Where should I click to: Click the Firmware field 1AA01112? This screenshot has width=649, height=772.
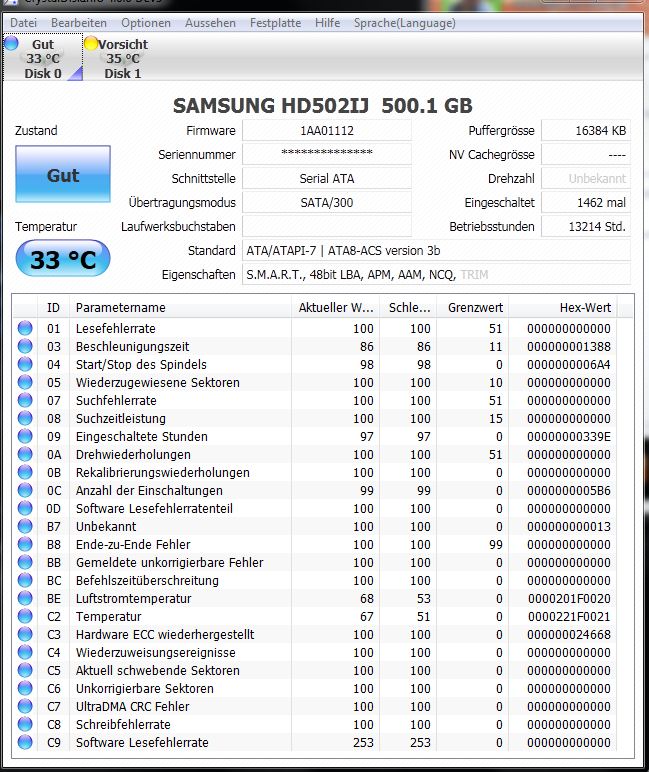[326, 130]
